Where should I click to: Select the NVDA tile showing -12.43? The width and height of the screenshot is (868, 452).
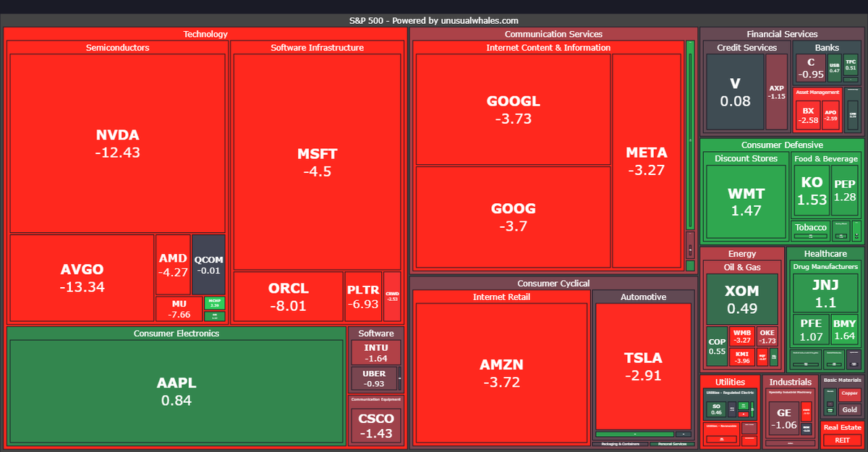coord(117,143)
